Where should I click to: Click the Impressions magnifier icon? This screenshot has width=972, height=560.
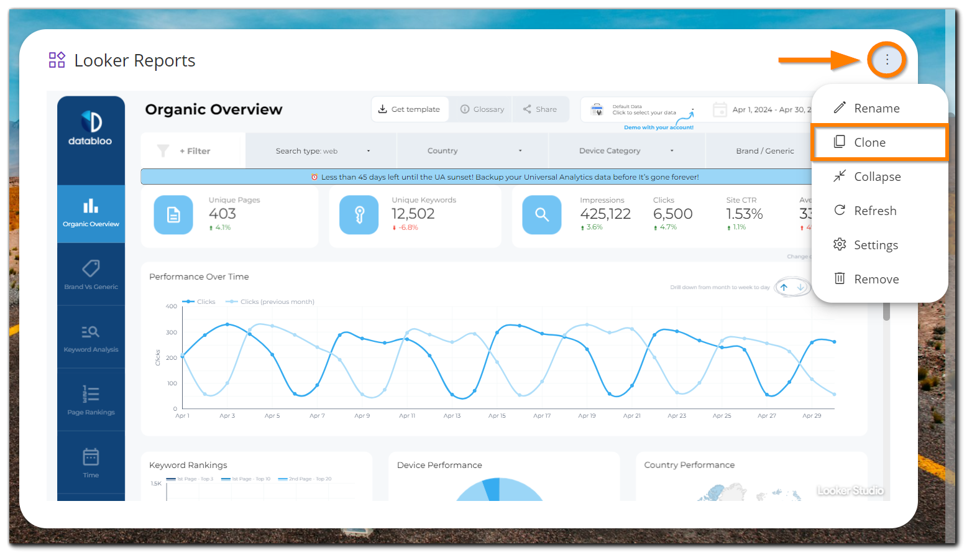542,215
